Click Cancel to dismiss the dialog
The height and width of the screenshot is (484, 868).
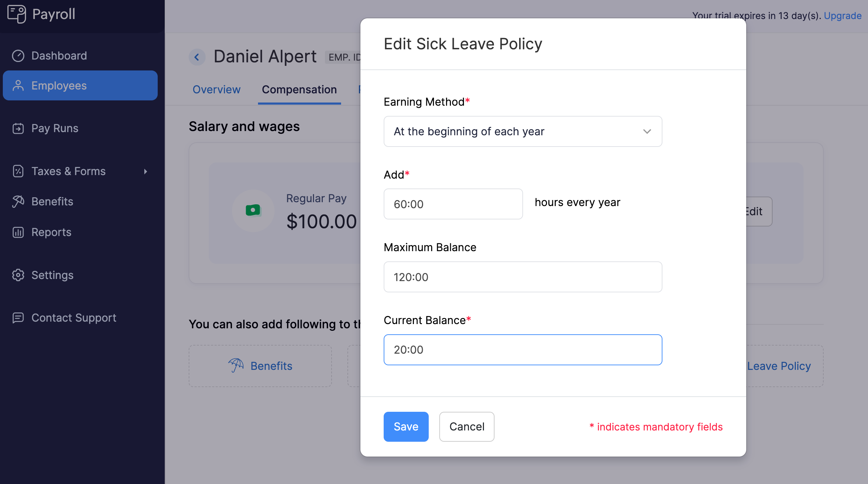pyautogui.click(x=467, y=426)
